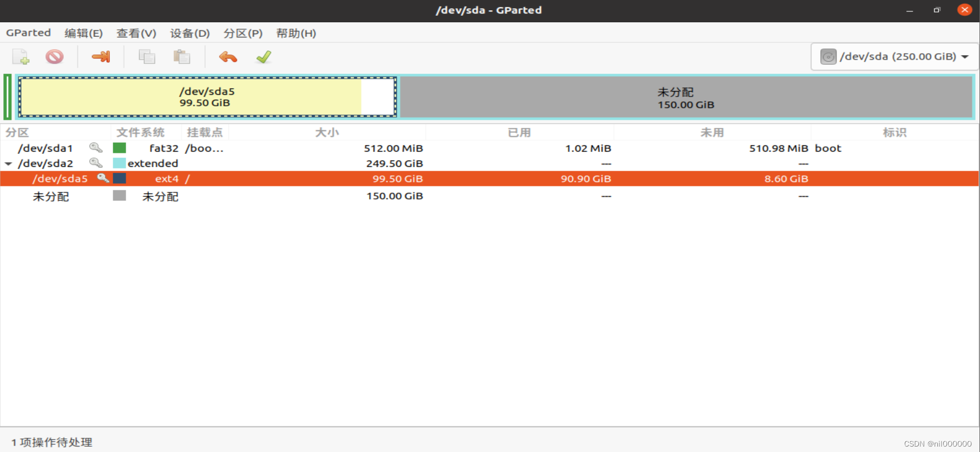The height and width of the screenshot is (452, 980).
Task: Sort by the 文件系统 column header
Action: (x=146, y=132)
